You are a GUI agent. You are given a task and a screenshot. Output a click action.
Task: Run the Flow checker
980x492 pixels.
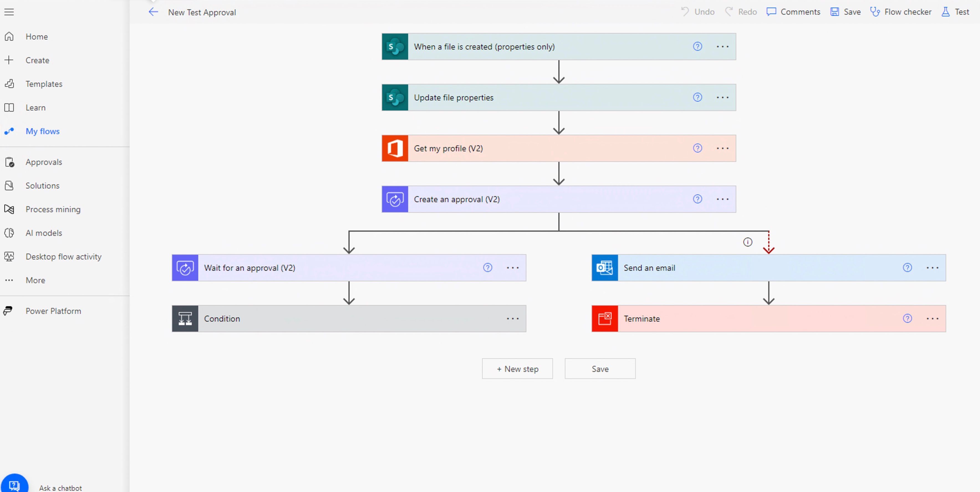coord(900,12)
